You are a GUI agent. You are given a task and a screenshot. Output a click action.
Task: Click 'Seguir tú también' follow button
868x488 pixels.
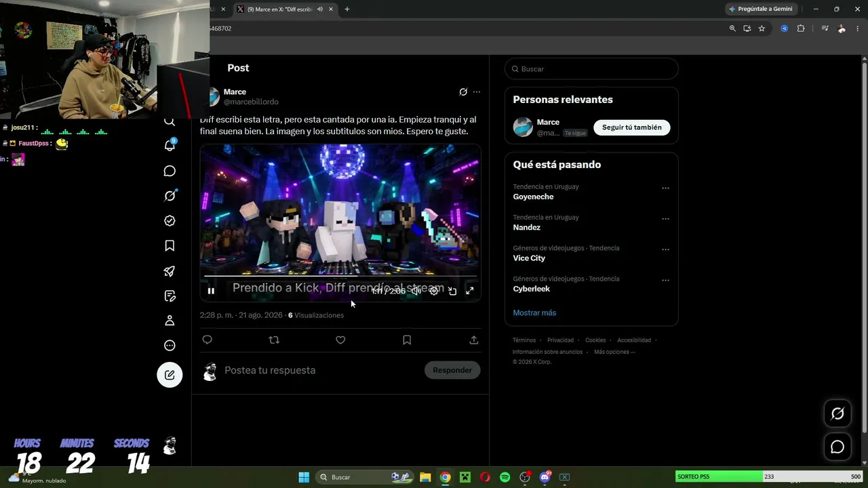point(632,127)
